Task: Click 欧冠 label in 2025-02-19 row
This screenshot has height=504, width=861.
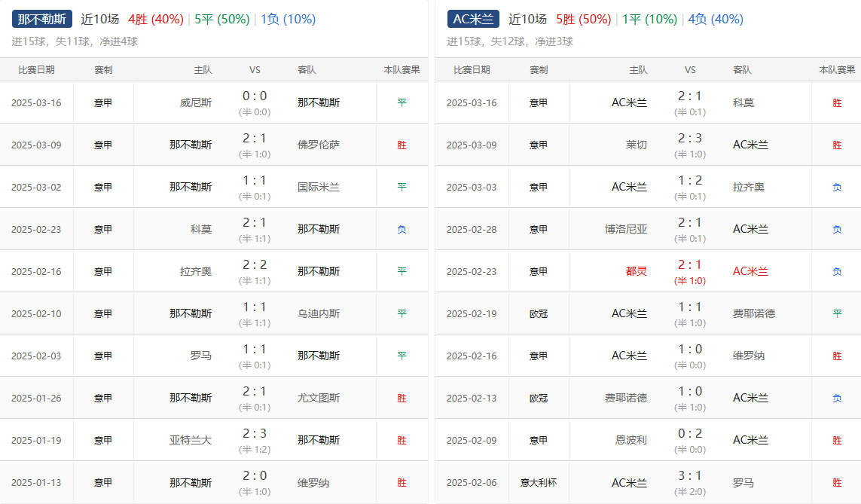Action: [x=539, y=313]
